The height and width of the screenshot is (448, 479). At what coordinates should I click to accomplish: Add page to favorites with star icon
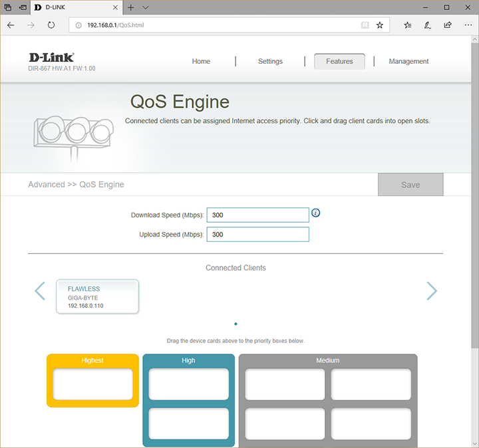point(380,25)
